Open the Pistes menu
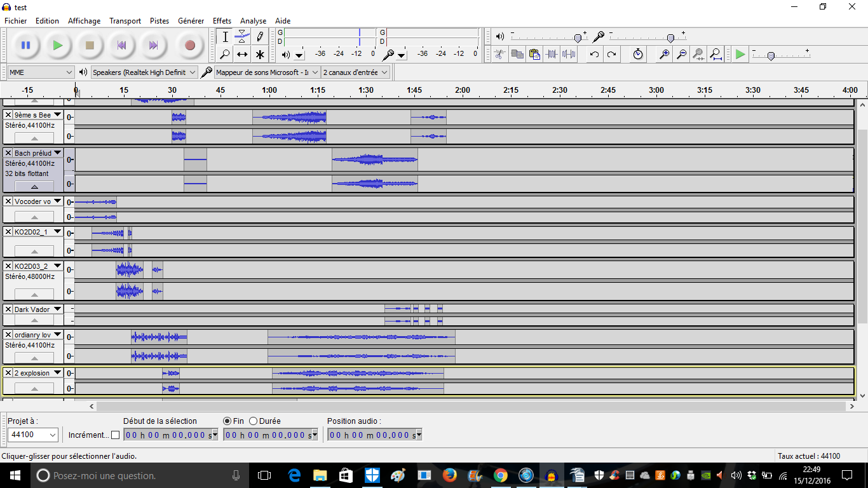The height and width of the screenshot is (488, 868). pos(159,21)
